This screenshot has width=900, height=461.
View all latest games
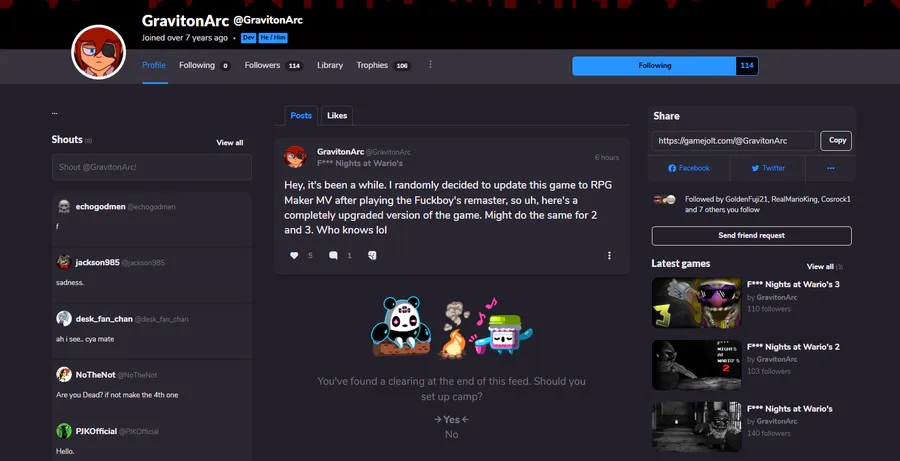click(x=820, y=266)
